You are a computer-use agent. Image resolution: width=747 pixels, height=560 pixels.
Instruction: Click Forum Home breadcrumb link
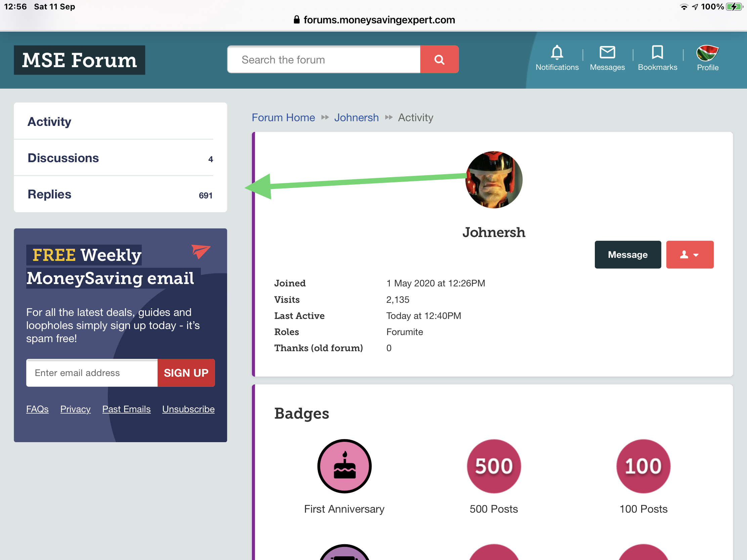283,118
